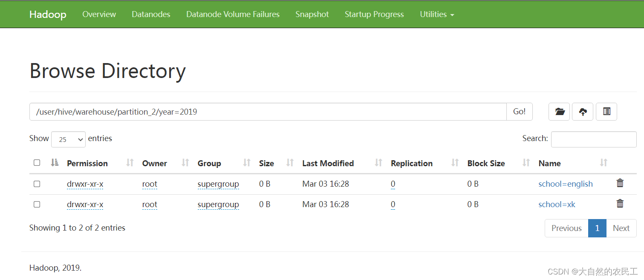The image size is (644, 280).
Task: Switch to the Snapshot page
Action: 312,14
